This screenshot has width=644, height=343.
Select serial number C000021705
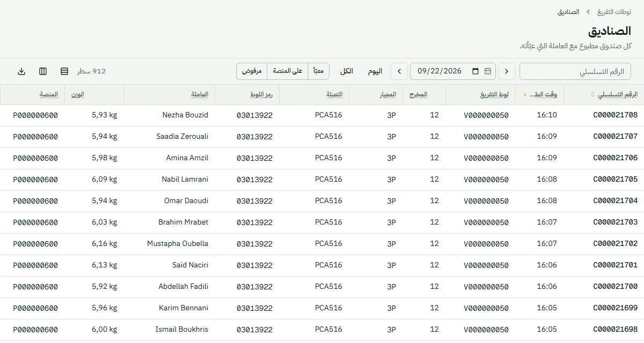615,180
